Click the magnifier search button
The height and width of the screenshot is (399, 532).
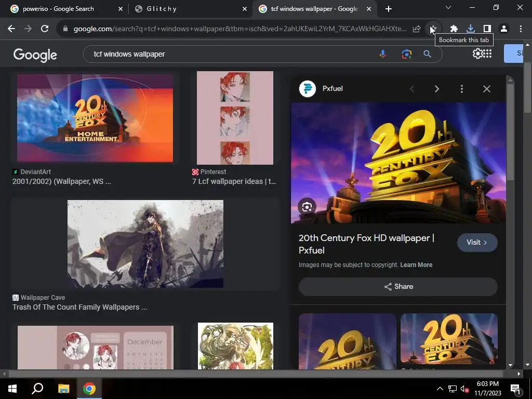click(x=428, y=54)
